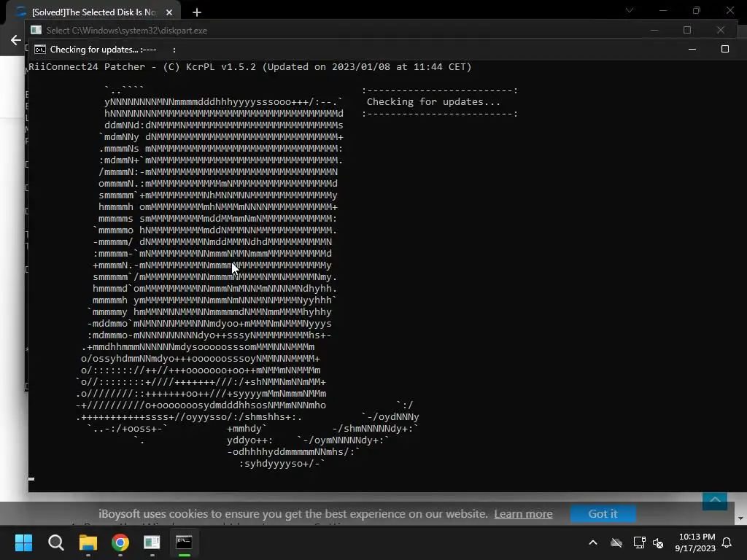Open the notifications bell
The image size is (747, 560).
coord(727,542)
